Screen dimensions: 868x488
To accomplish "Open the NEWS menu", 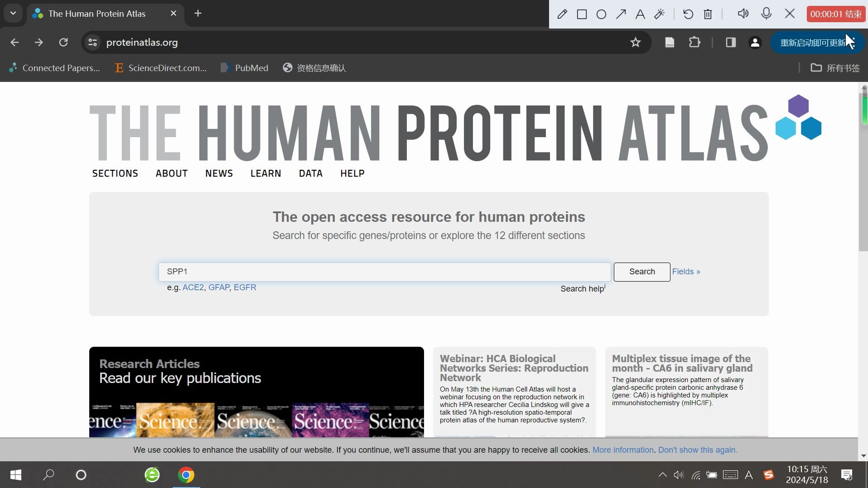I will 219,173.
